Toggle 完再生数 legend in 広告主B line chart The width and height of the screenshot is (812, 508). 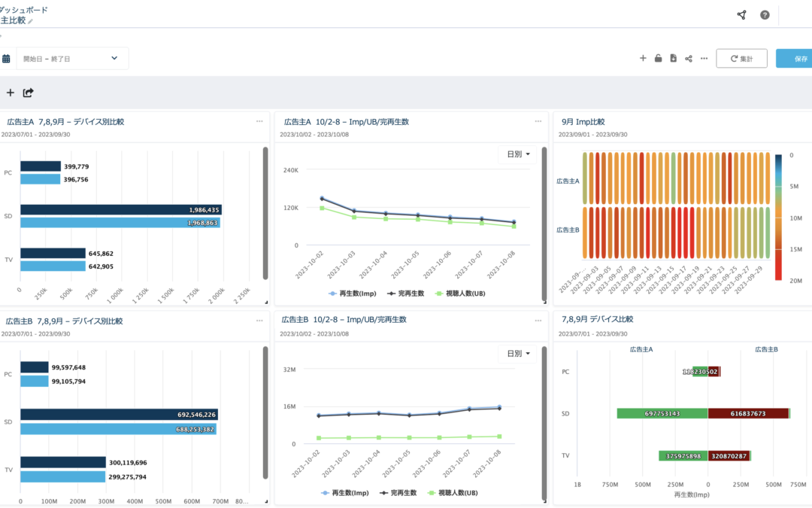click(398, 493)
